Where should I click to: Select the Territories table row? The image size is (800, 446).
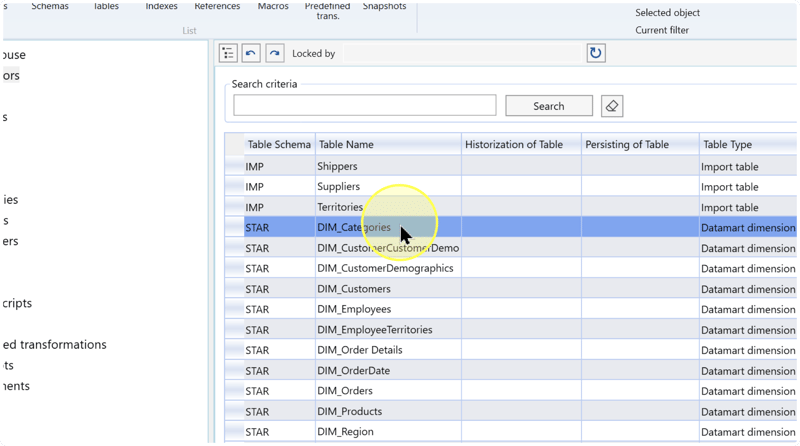click(x=510, y=207)
